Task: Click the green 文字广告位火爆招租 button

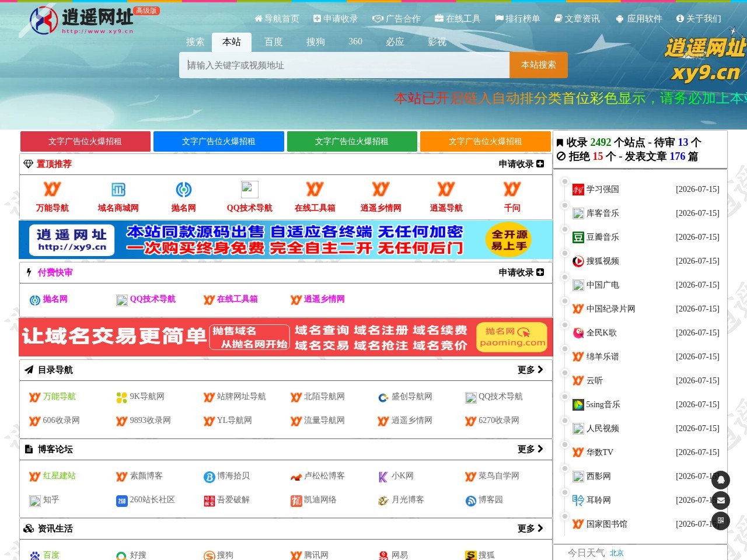Action: (352, 141)
